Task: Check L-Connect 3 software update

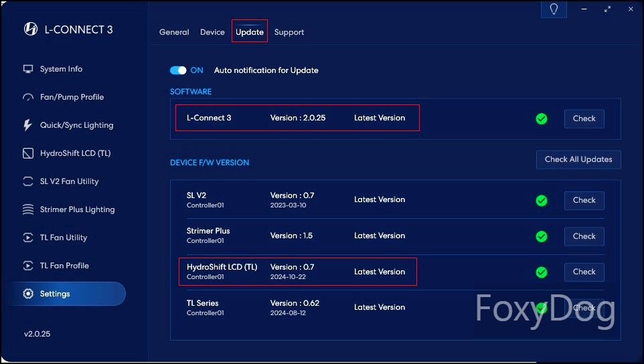Action: pos(584,118)
